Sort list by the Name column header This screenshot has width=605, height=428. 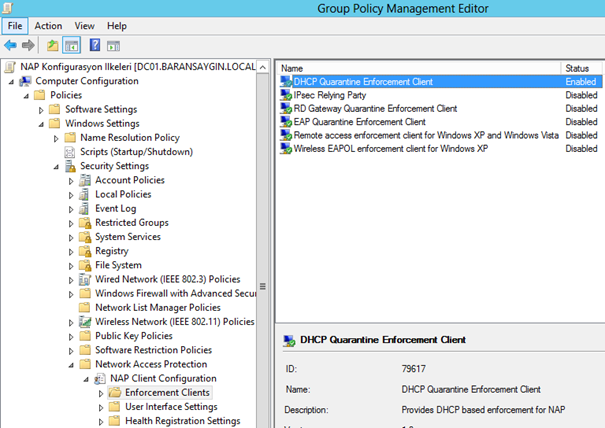419,68
